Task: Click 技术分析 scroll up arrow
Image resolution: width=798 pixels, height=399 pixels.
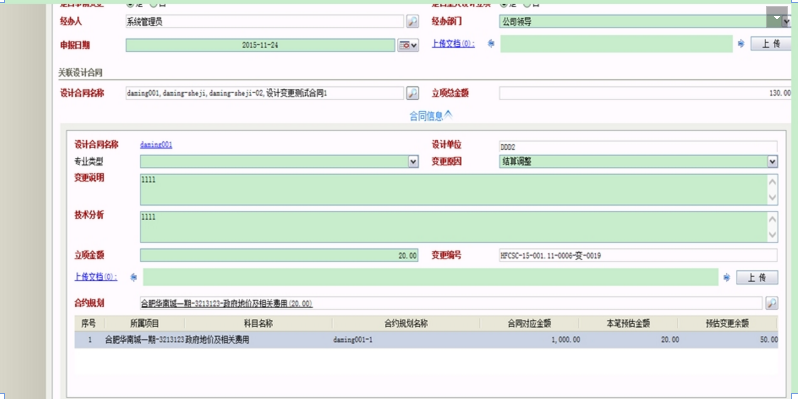Action: 772,220
